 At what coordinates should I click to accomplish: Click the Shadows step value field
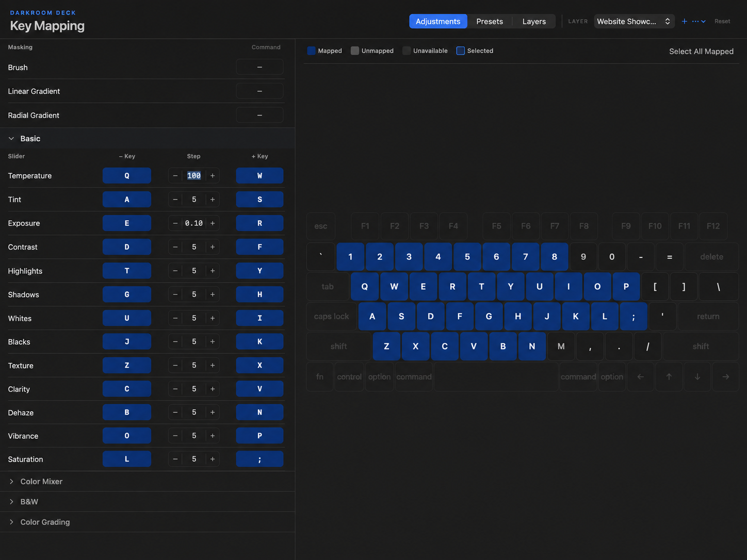(194, 294)
